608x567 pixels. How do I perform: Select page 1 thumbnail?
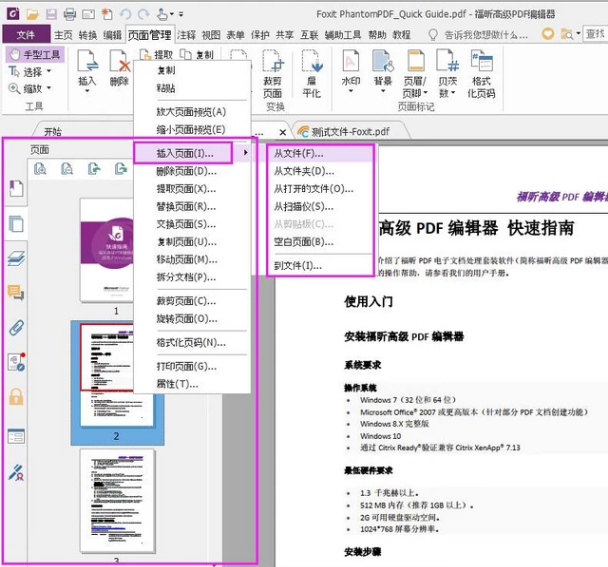click(x=107, y=250)
